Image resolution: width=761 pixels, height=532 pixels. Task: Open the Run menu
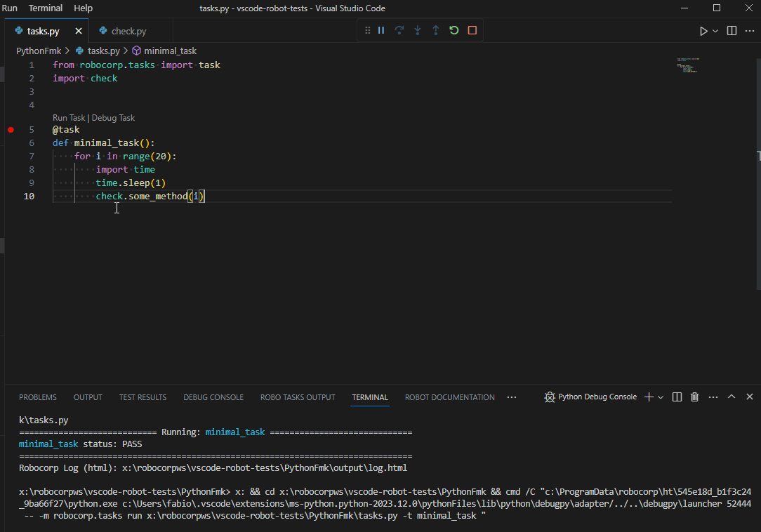pos(9,8)
